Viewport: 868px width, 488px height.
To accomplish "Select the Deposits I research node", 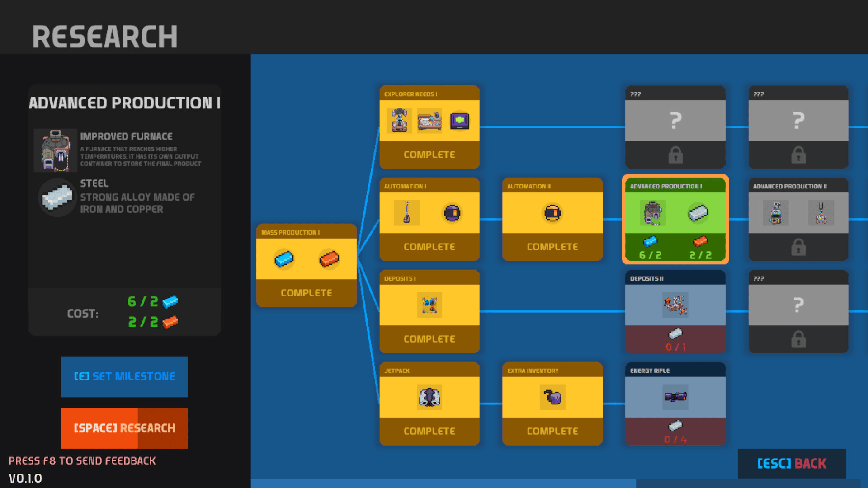I will tap(429, 311).
